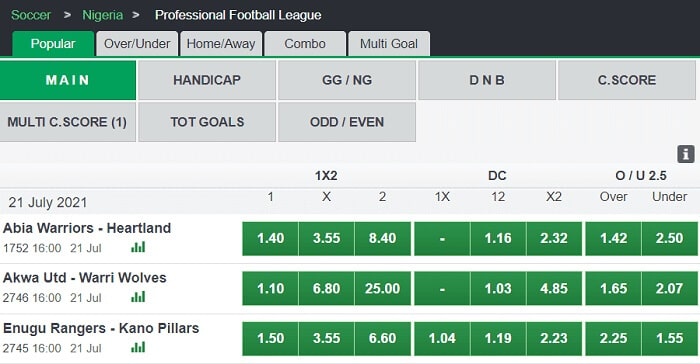Go to Soccer breadcrumb link
700x364 pixels.
pyautogui.click(x=31, y=15)
